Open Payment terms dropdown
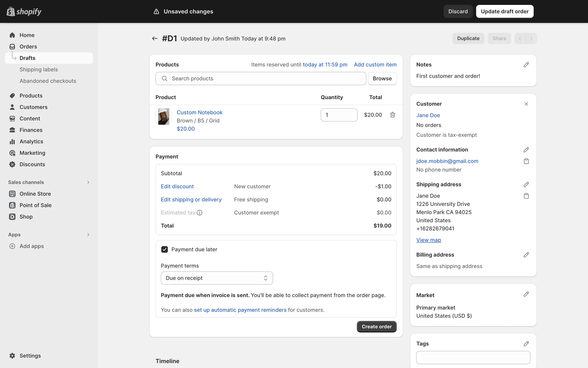 pyautogui.click(x=217, y=278)
